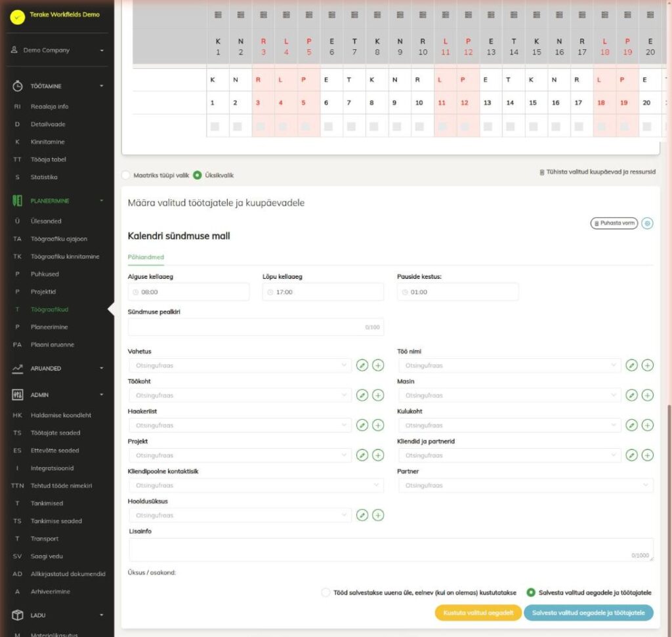
Task: Open the Masin search dropdown
Action: [x=509, y=396]
